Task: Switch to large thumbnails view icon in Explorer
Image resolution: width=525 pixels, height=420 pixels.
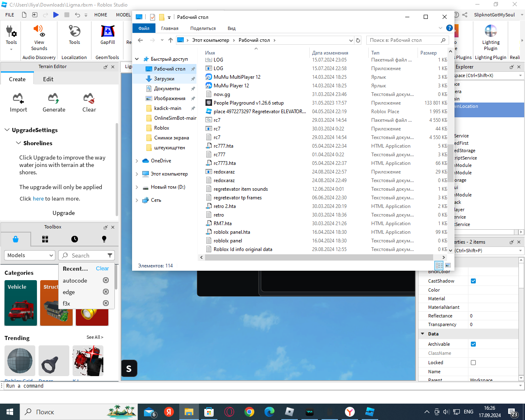Action: coord(448,265)
